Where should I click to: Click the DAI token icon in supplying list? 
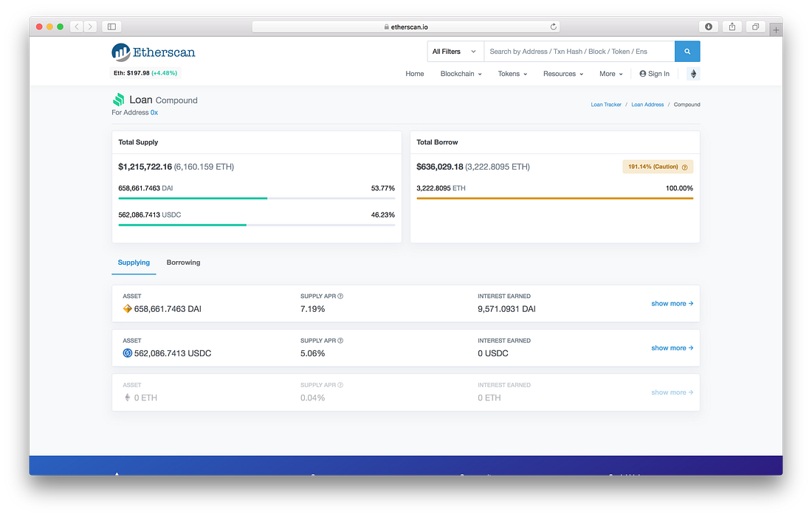[128, 309]
